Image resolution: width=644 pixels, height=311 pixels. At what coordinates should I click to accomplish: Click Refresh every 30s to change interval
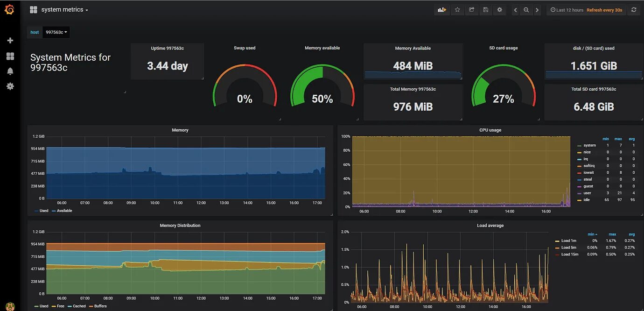[604, 9]
